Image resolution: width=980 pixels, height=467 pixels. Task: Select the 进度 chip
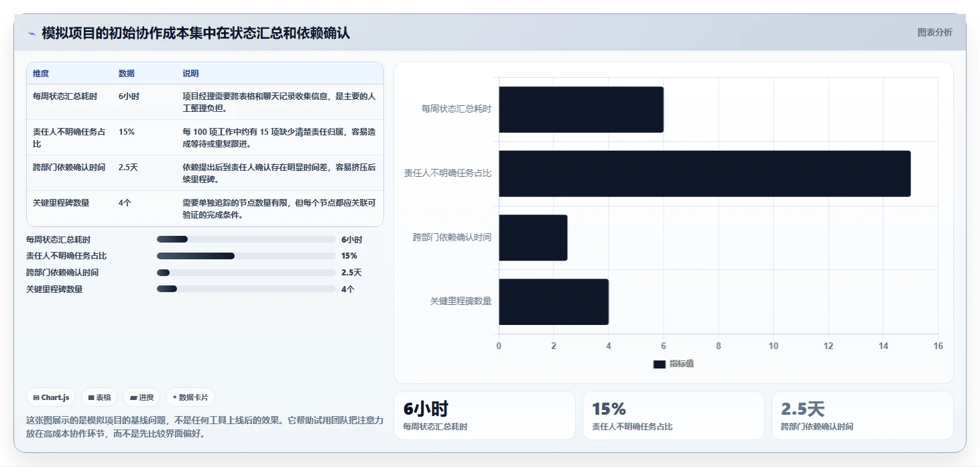141,397
